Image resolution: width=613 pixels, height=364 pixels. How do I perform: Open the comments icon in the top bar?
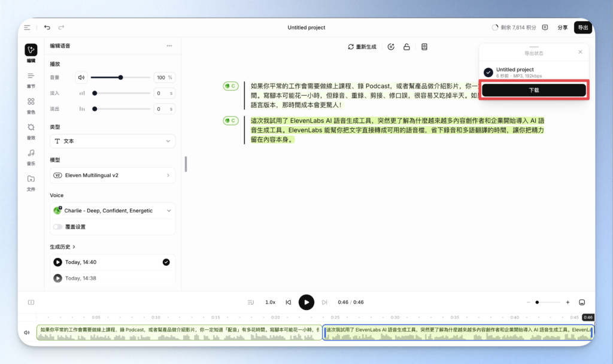(545, 28)
